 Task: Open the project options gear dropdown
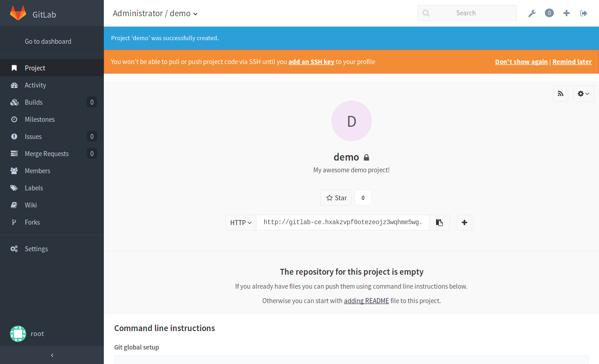point(583,93)
